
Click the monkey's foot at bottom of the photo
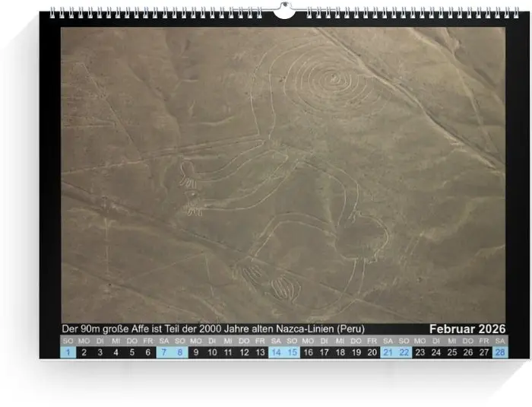click(x=284, y=289)
